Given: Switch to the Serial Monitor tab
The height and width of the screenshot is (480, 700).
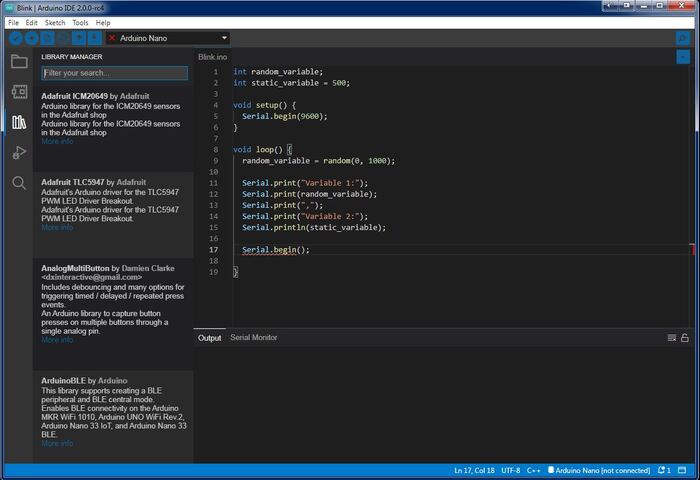Looking at the screenshot, I should click(x=254, y=338).
